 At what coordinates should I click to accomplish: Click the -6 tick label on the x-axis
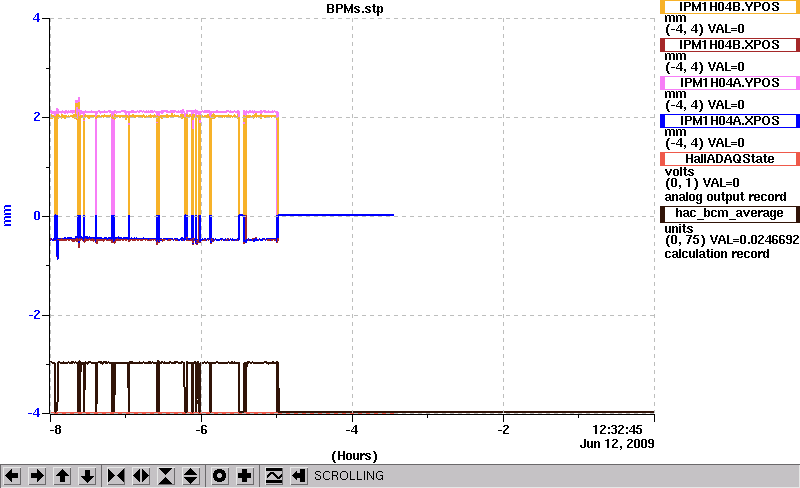201,430
